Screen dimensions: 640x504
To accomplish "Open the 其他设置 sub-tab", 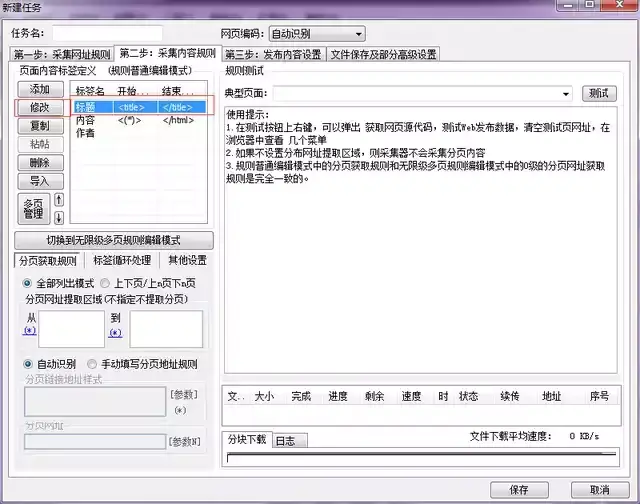I will click(187, 260).
